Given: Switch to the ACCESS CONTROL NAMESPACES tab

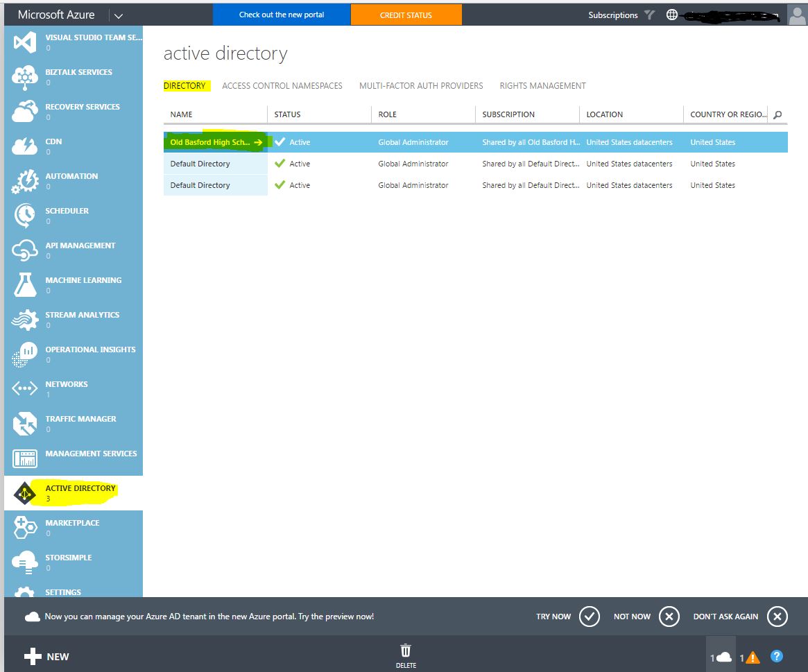Looking at the screenshot, I should pos(282,85).
